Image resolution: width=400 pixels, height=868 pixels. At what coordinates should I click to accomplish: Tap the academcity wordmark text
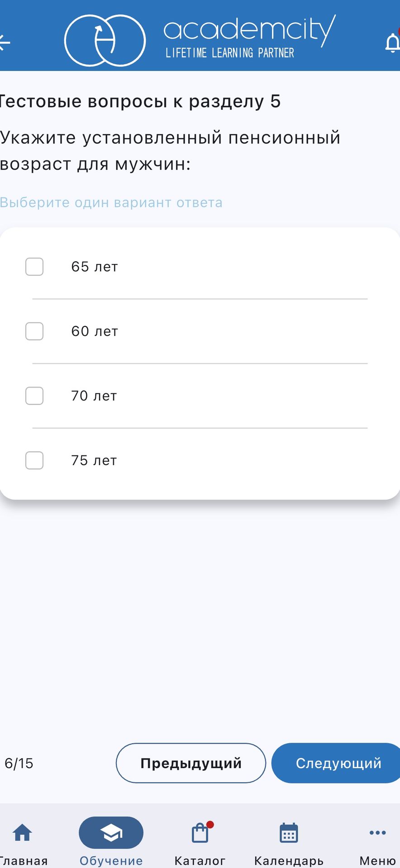(x=249, y=30)
